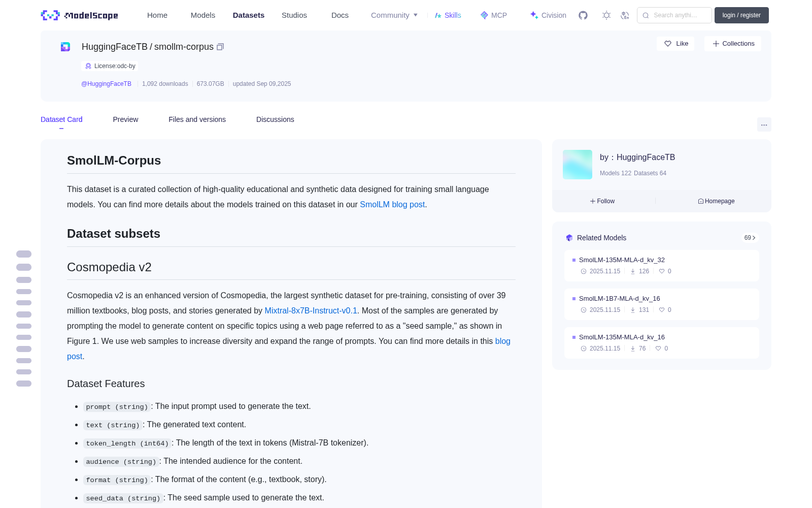Expand Related Models list via 69 chevron

(x=750, y=238)
